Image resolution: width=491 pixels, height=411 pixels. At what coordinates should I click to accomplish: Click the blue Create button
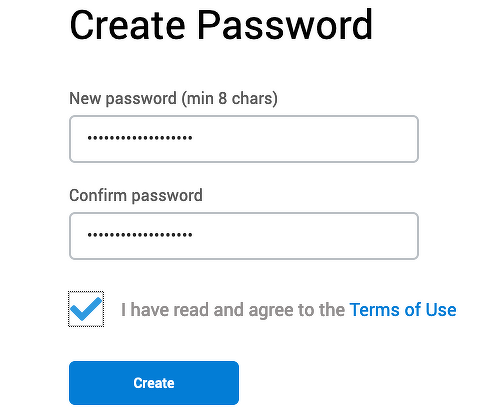click(x=154, y=383)
